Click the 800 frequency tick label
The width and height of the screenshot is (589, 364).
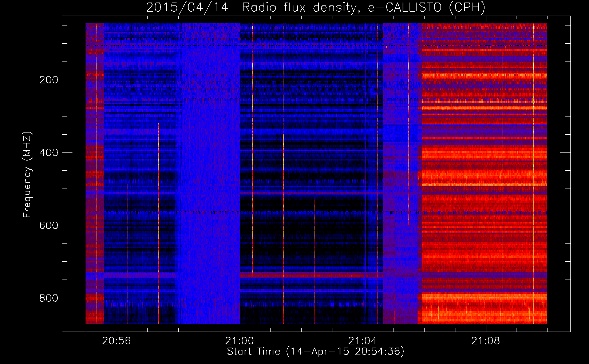click(x=49, y=298)
